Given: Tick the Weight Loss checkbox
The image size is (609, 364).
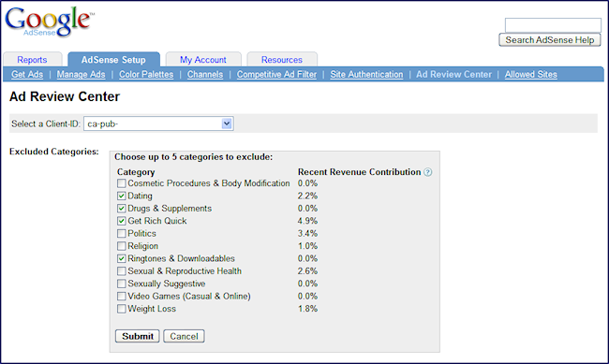Looking at the screenshot, I should click(122, 309).
